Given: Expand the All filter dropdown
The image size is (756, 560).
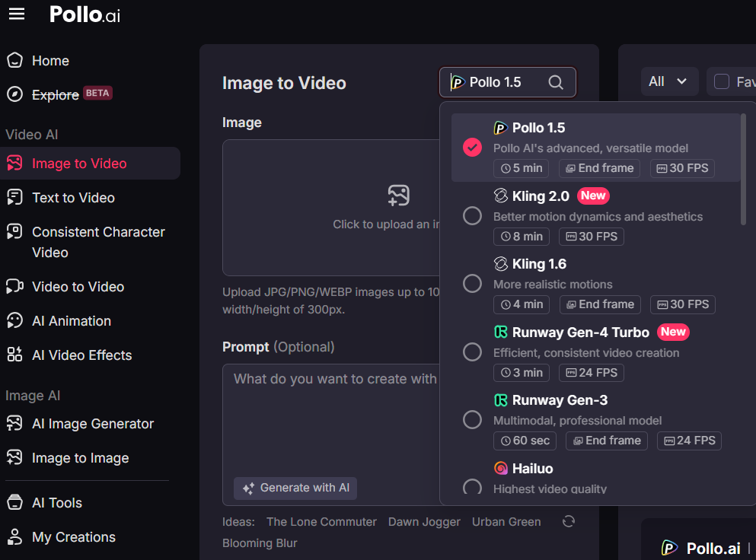Looking at the screenshot, I should 669,81.
